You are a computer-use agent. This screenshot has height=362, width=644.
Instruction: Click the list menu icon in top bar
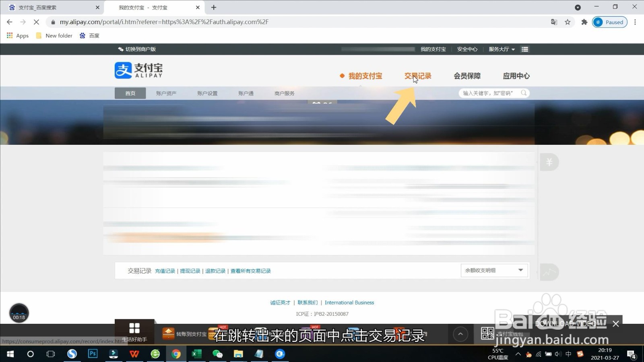tap(525, 49)
